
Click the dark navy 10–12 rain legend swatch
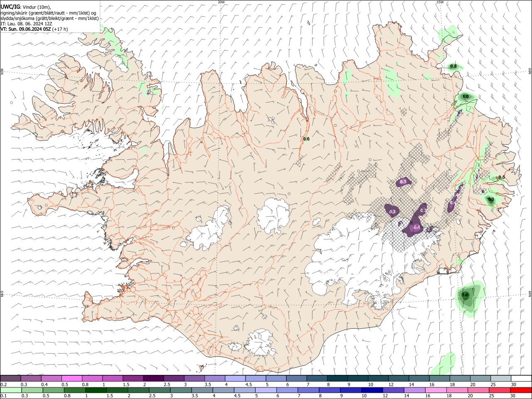[372, 390]
